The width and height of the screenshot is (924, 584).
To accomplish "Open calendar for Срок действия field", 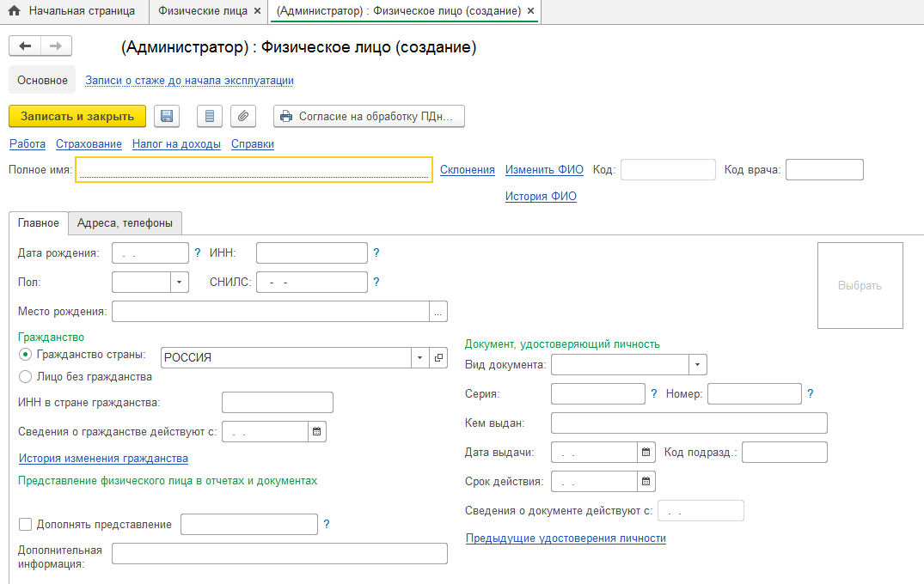I will pyautogui.click(x=646, y=481).
